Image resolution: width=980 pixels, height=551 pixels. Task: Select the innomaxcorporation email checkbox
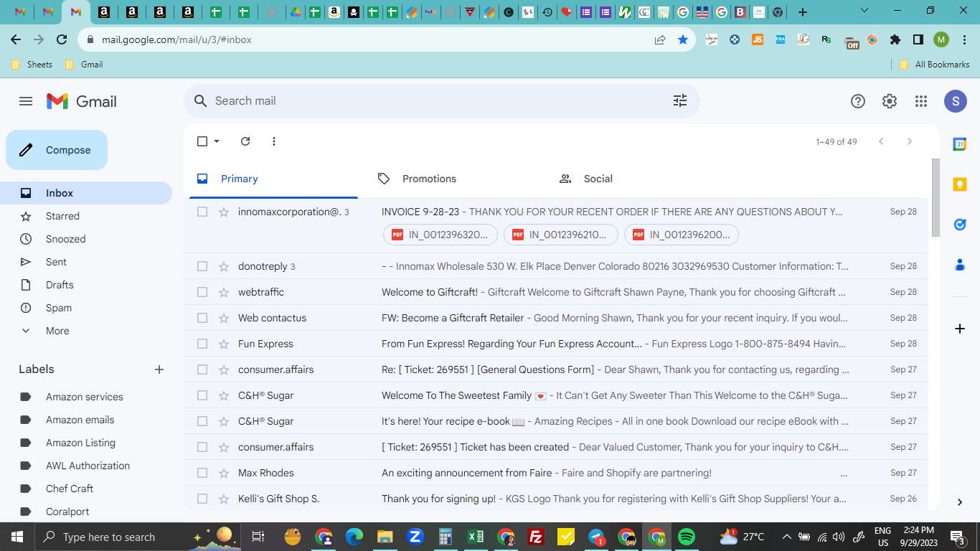tap(202, 212)
